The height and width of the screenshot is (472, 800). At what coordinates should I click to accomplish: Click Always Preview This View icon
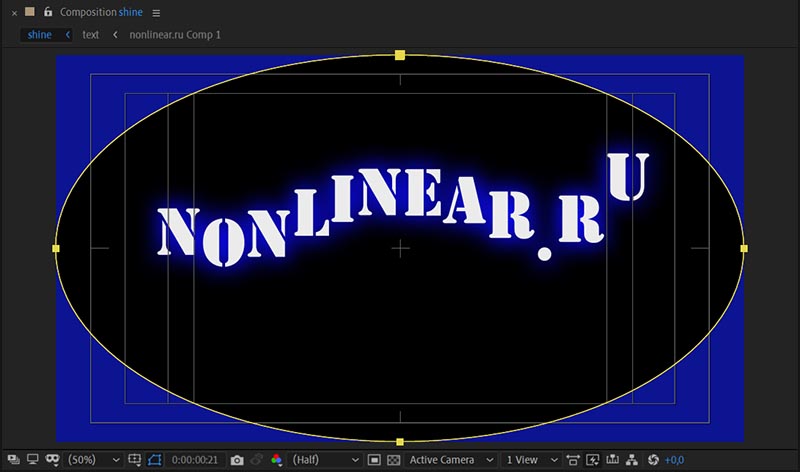14,460
